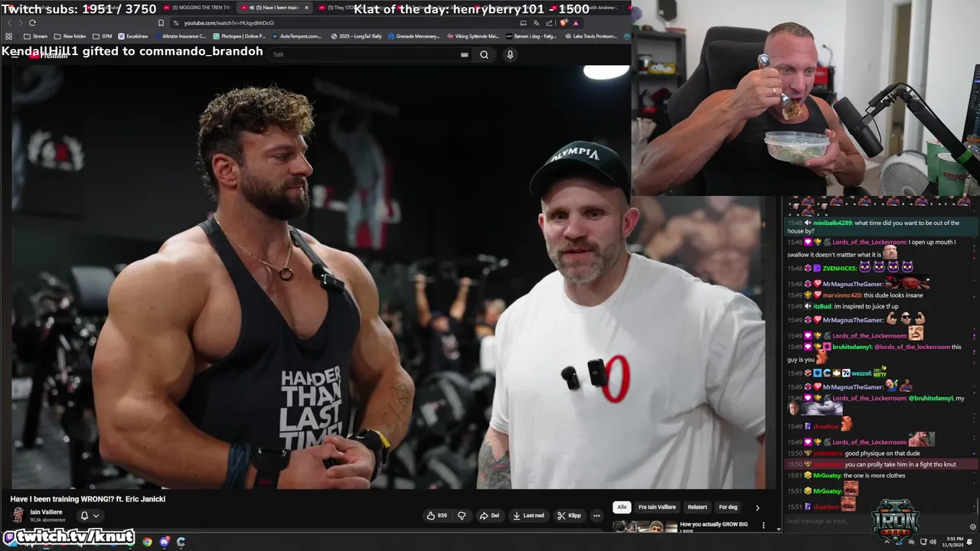The image size is (980, 551).
Task: Close the Have I been training tab
Action: [307, 8]
